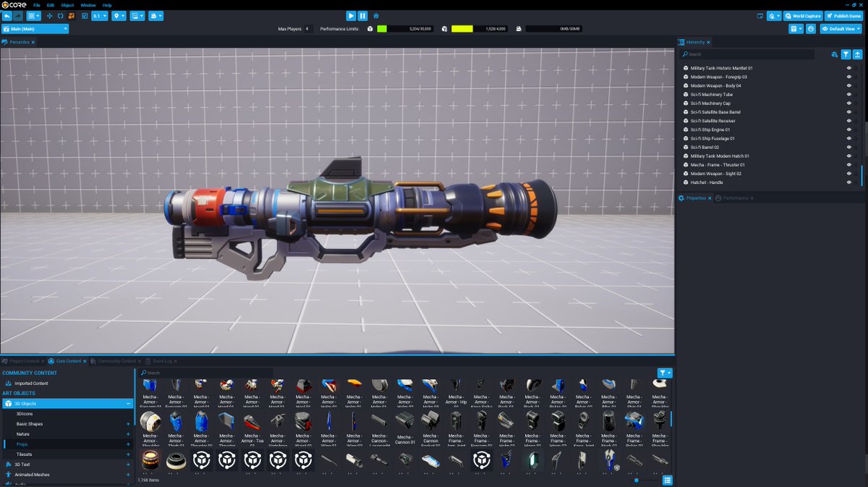868x487 pixels.
Task: Select Sci-fi Barrel 02 in Hierarchy
Action: [x=705, y=148]
